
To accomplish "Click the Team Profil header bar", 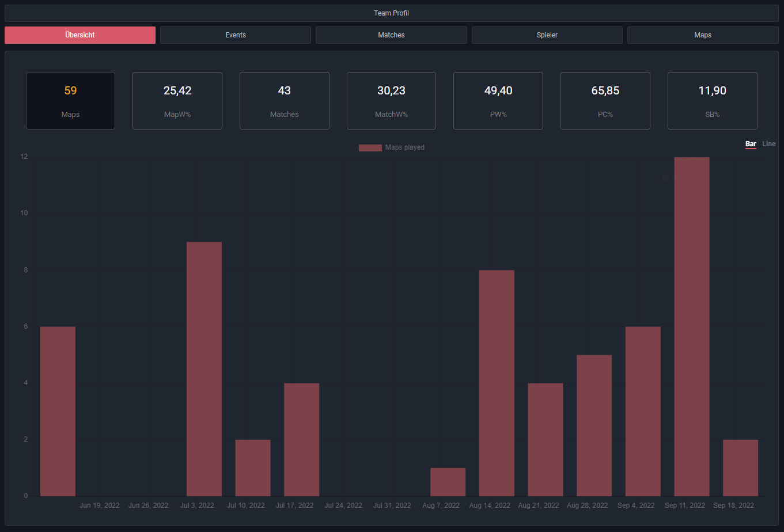I will pos(392,13).
